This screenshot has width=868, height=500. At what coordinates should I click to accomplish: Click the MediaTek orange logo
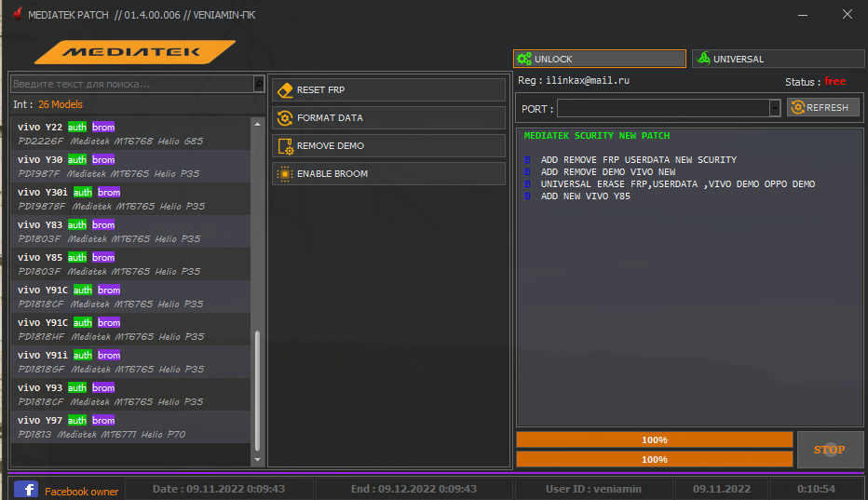coord(134,52)
